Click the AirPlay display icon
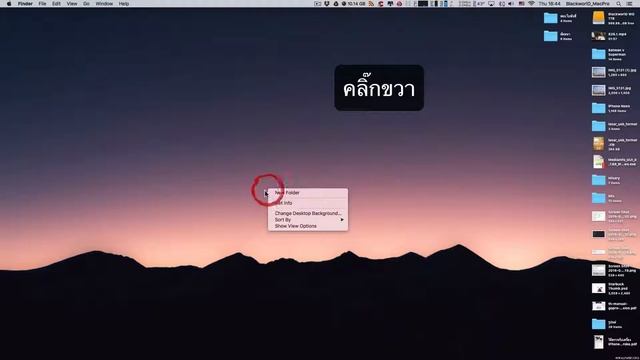 [x=491, y=4]
